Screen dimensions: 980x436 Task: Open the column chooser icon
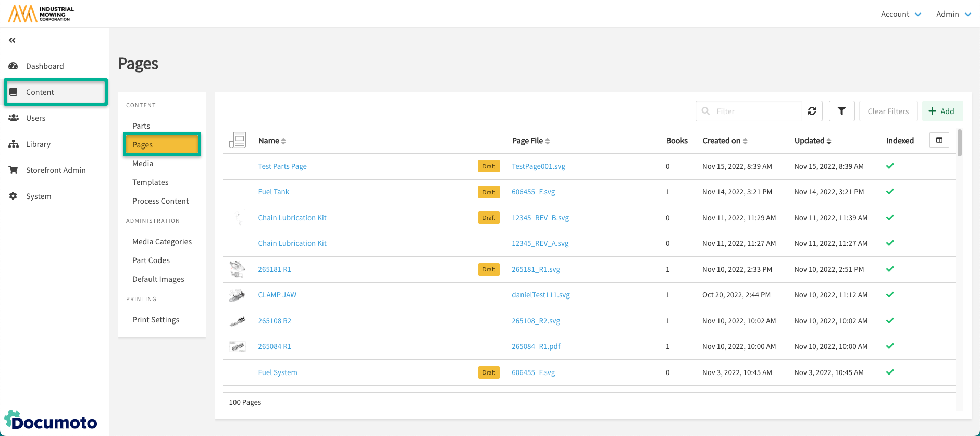(x=939, y=140)
